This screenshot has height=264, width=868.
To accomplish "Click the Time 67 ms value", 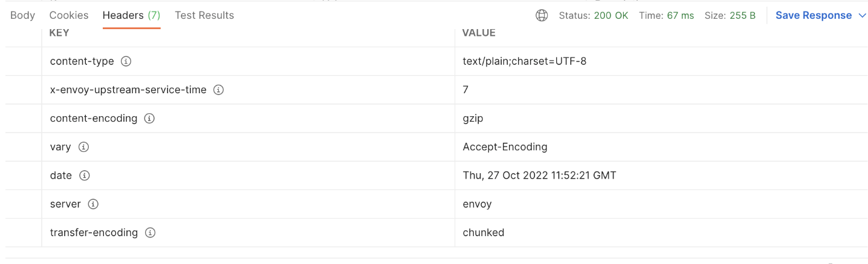I will [667, 15].
